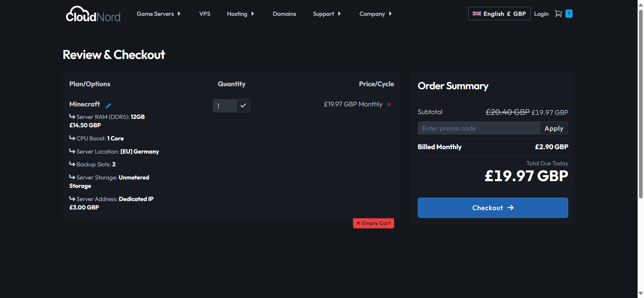Click the Order Summary heading

(x=453, y=86)
